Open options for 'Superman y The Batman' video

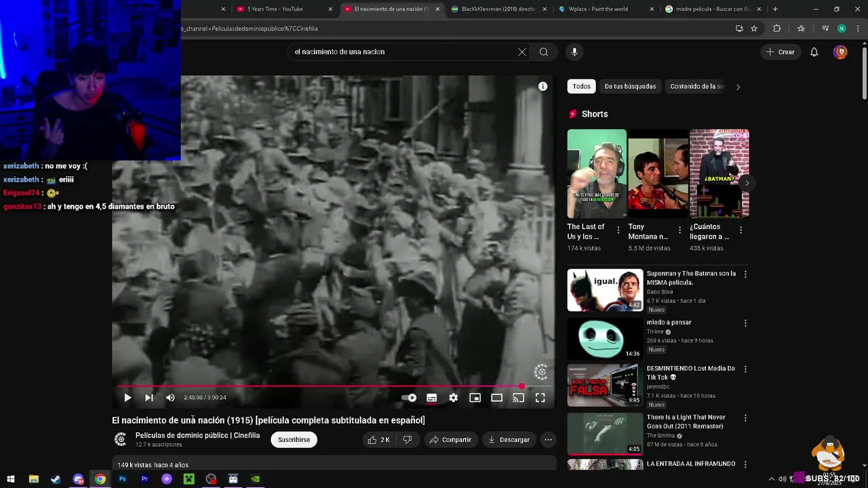(745, 274)
